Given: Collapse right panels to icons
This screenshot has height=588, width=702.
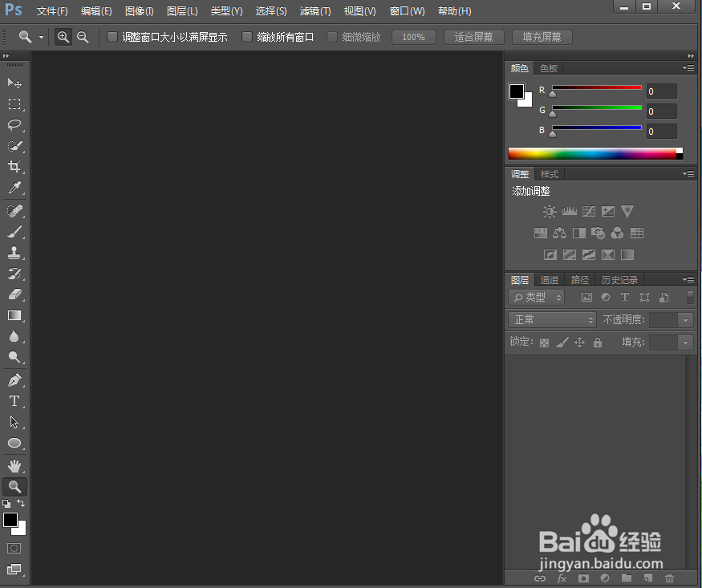Looking at the screenshot, I should click(x=691, y=56).
